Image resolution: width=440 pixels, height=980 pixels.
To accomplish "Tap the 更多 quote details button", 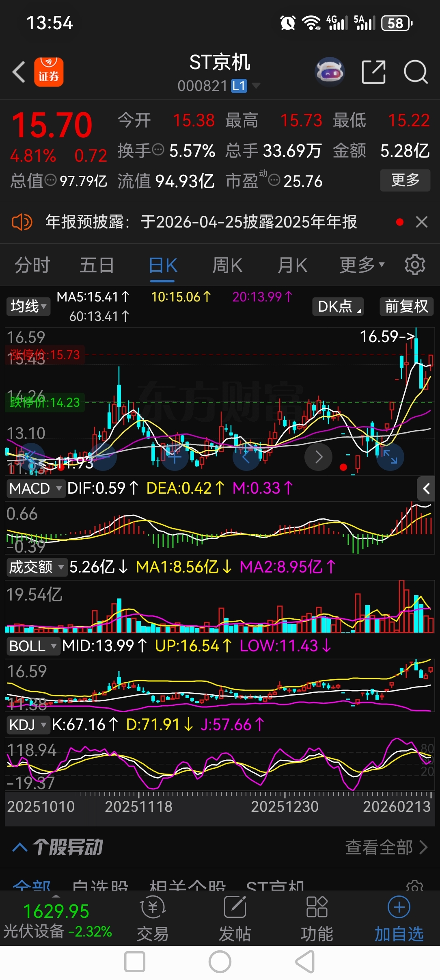I will (405, 180).
